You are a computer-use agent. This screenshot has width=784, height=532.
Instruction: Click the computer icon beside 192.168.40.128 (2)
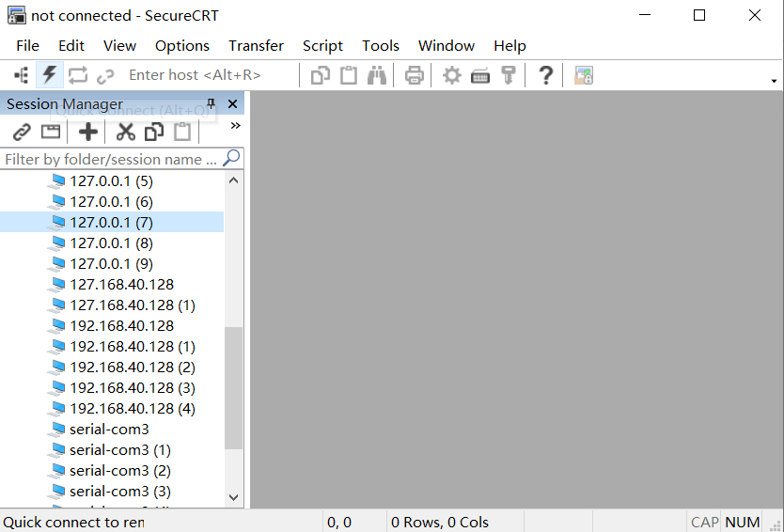click(x=57, y=367)
